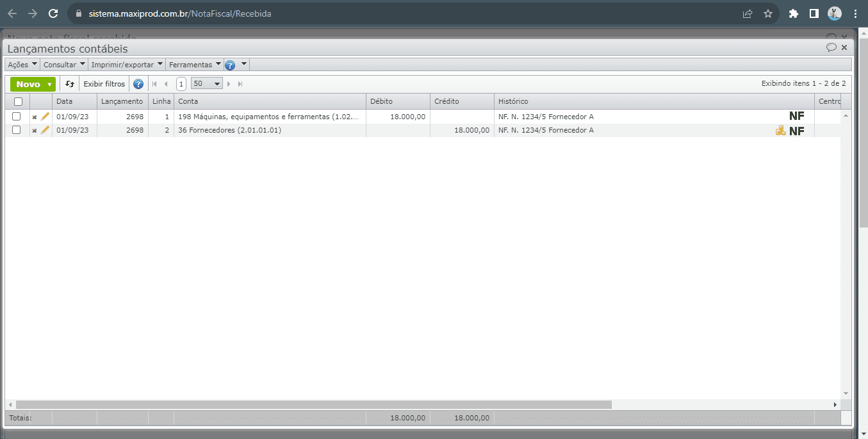Open the Ferramentas menu
The width and height of the screenshot is (868, 439).
pyautogui.click(x=195, y=65)
